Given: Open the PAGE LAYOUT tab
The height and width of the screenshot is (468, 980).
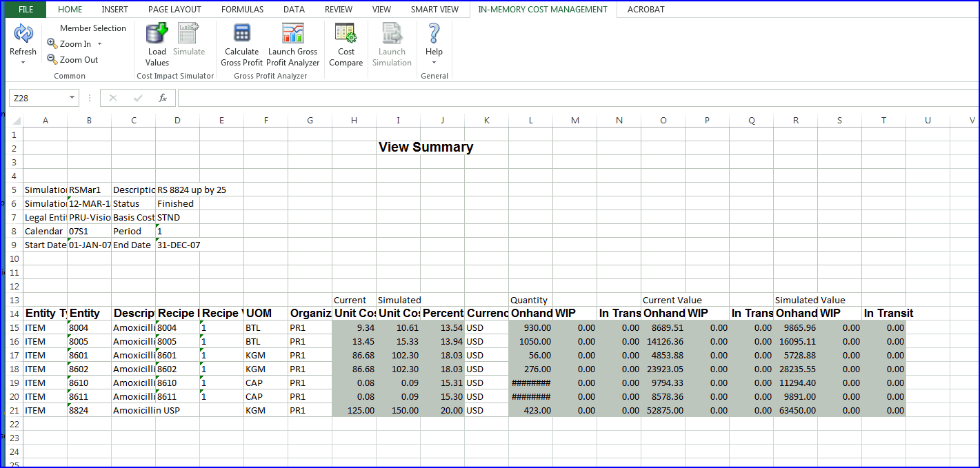Looking at the screenshot, I should (x=174, y=10).
